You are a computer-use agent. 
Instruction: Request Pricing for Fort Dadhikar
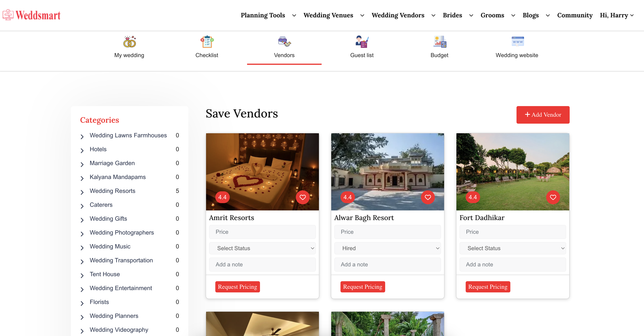(x=487, y=287)
